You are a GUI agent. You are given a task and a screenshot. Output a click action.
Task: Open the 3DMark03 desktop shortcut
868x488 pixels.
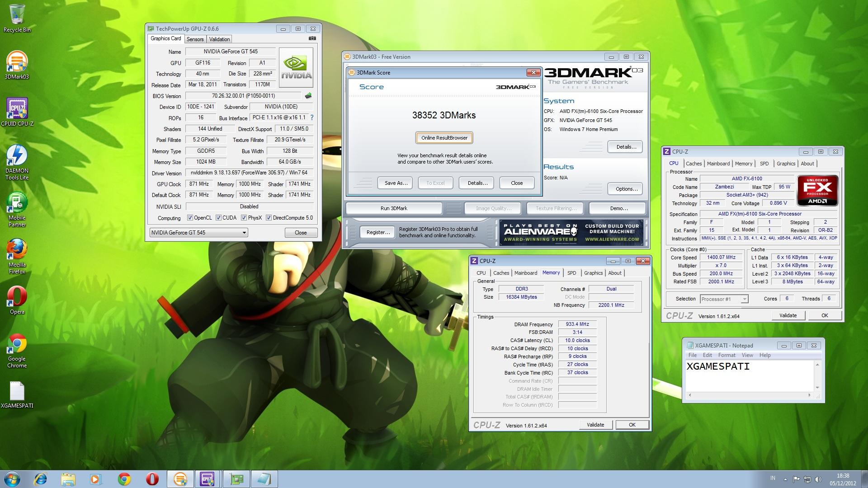[x=17, y=65]
